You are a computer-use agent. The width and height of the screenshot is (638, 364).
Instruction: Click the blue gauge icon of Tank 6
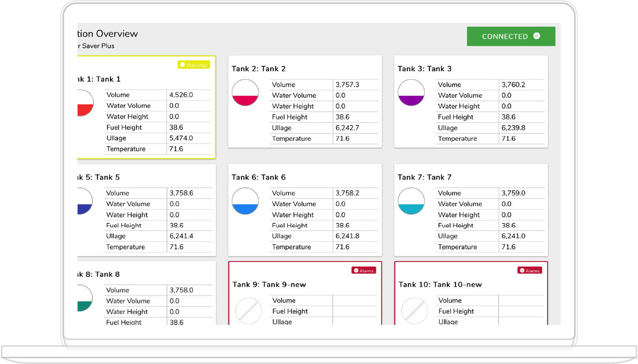click(245, 201)
